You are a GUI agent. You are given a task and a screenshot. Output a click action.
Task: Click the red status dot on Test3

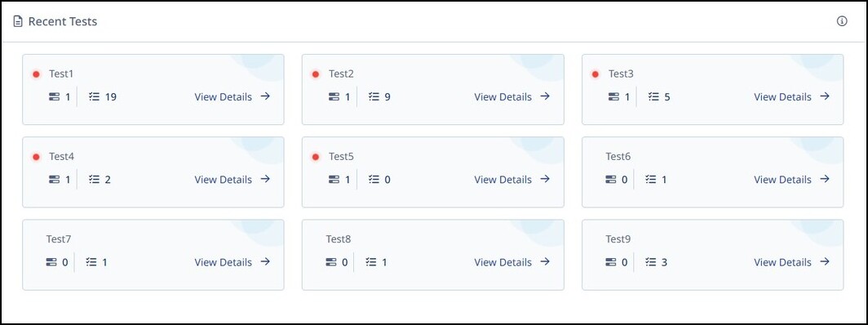595,74
